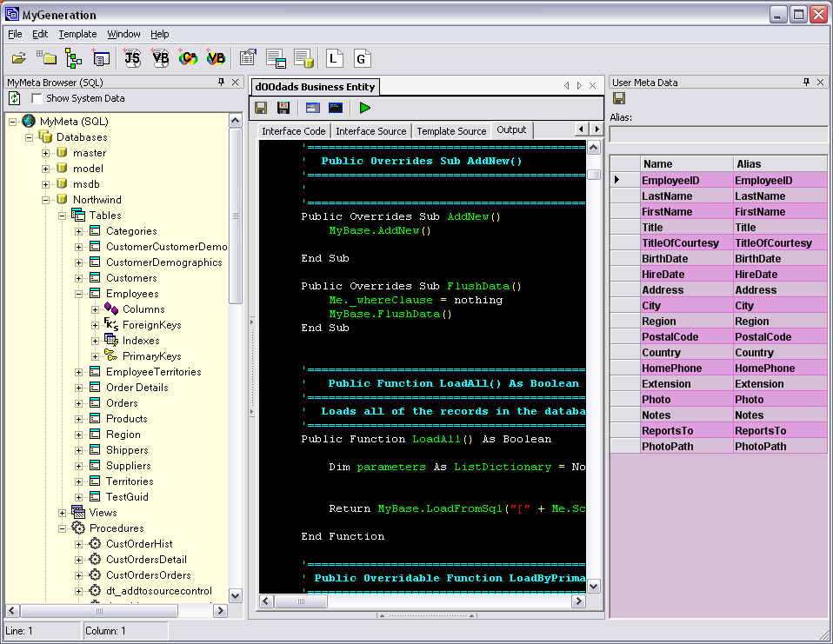Toggle Show System Data checkbox
The image size is (833, 644).
point(37,98)
